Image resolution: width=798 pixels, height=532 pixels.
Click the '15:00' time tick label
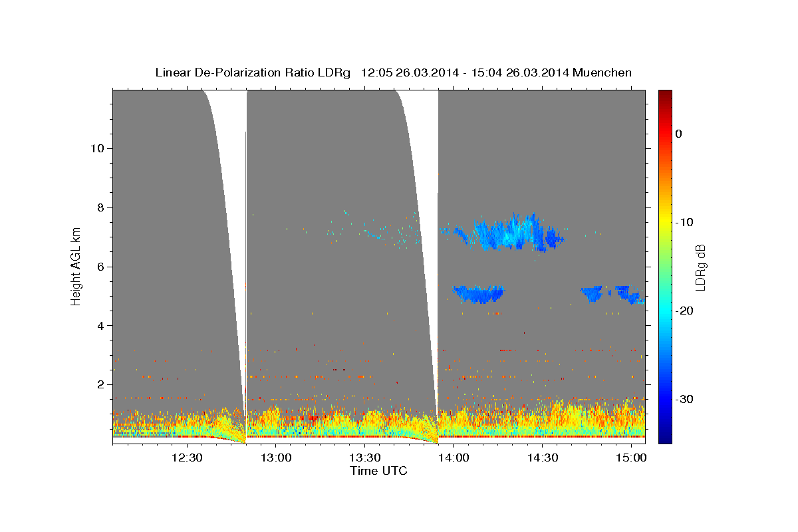[x=631, y=458]
